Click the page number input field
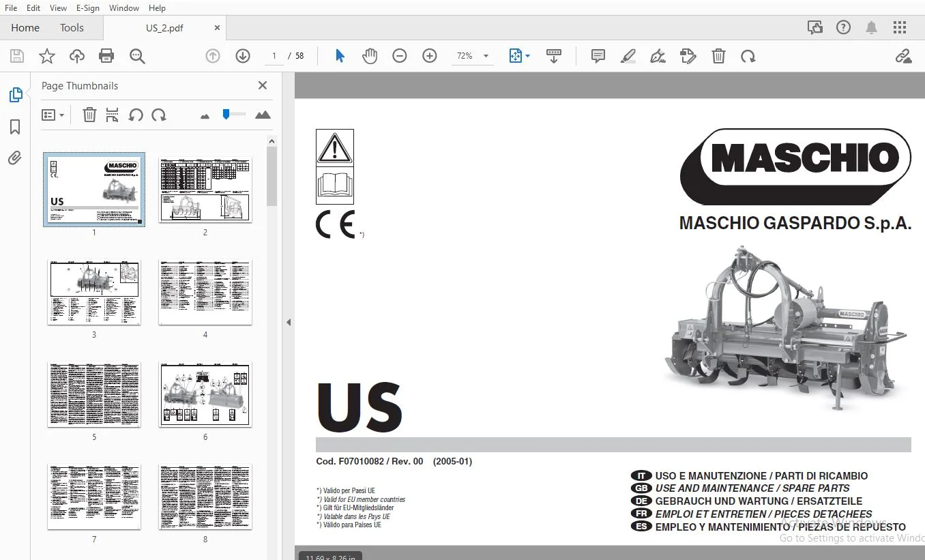Image resolution: width=925 pixels, height=560 pixels. 274,56
